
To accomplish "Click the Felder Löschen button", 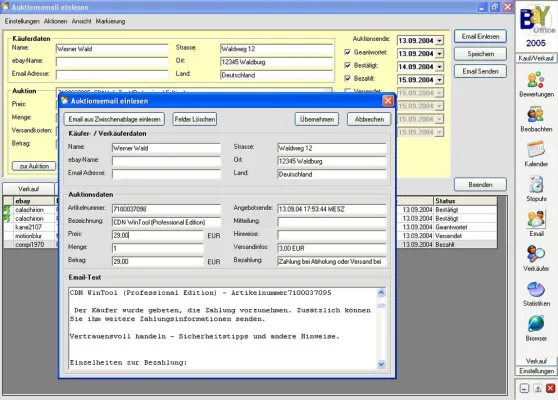I will (195, 119).
